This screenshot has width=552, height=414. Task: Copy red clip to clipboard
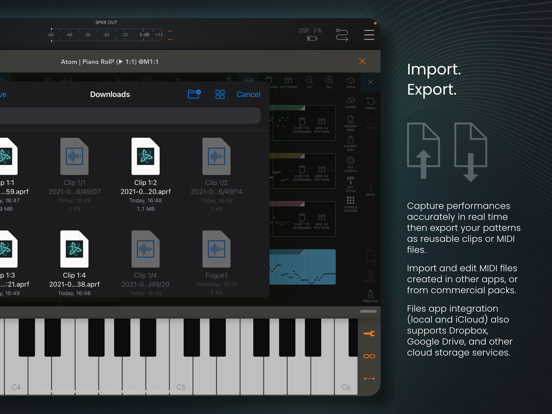tap(302, 221)
